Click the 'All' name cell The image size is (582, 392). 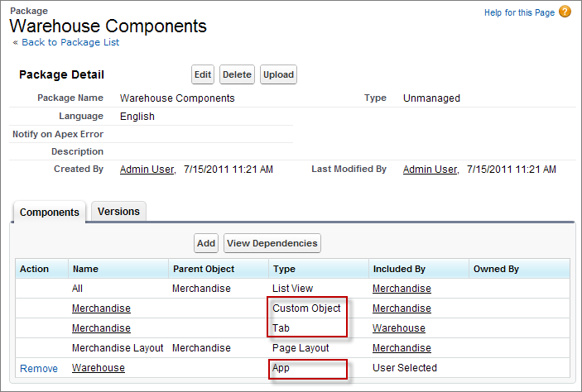click(x=77, y=289)
